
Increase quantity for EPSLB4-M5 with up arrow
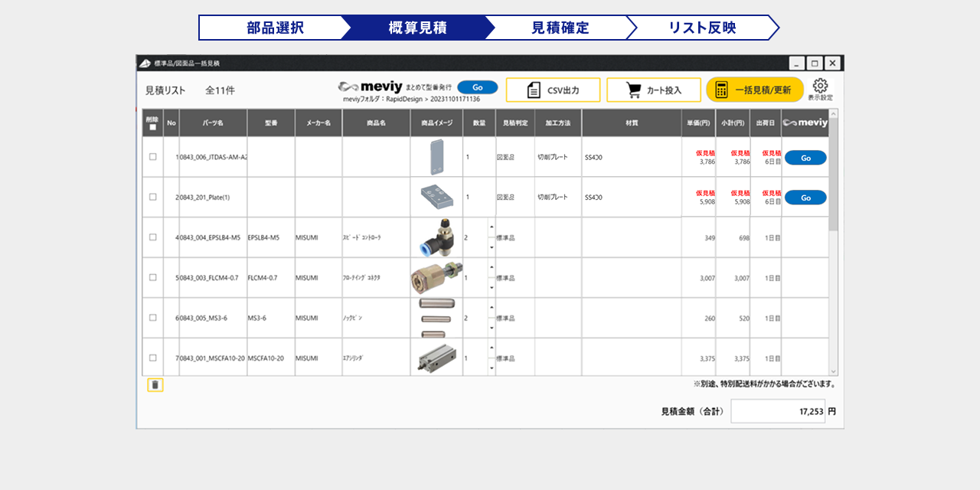click(491, 227)
